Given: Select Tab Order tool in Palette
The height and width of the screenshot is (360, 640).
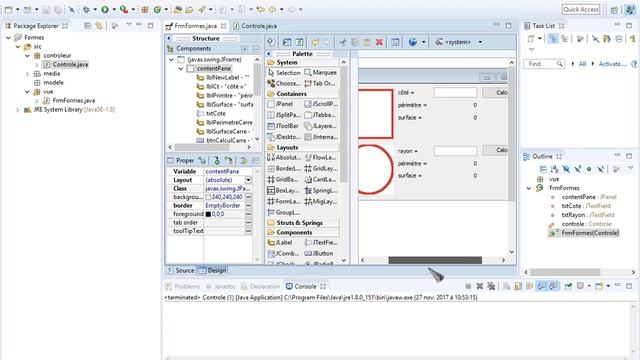Looking at the screenshot, I should pos(320,83).
